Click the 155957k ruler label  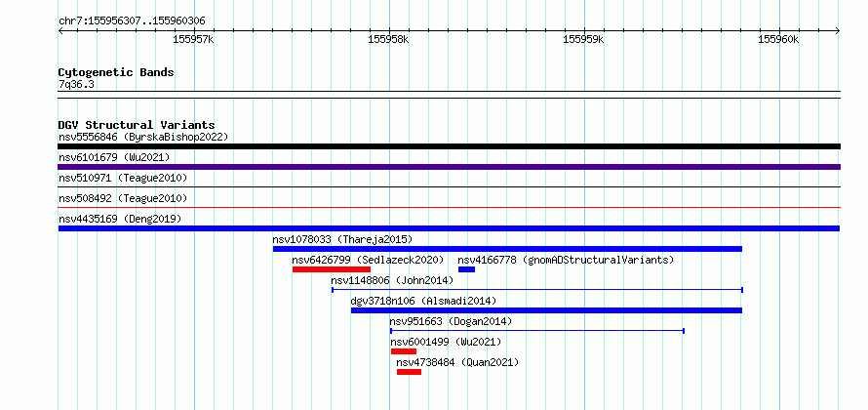[x=194, y=39]
